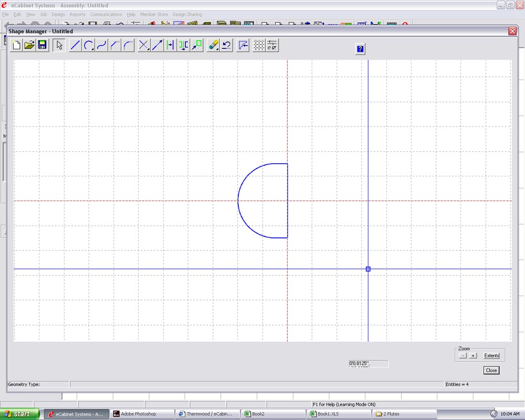This screenshot has width=525, height=420.
Task: Pick the eraser delete tool
Action: 213,45
